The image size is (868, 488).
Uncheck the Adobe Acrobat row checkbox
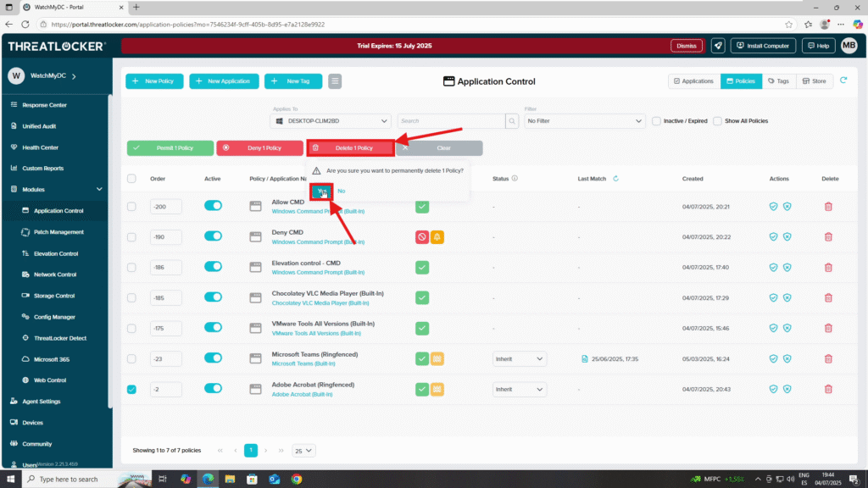point(131,389)
